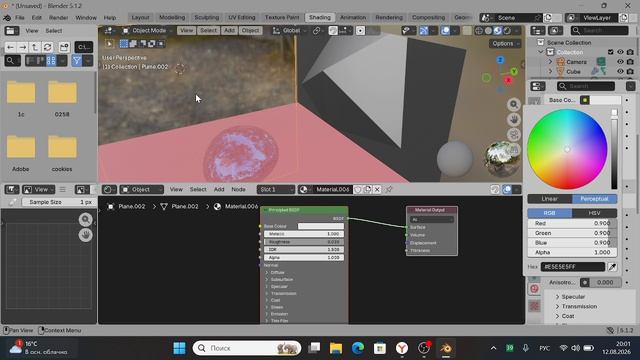
Task: Hide the Cube in viewport via eye icon
Action: (620, 71)
